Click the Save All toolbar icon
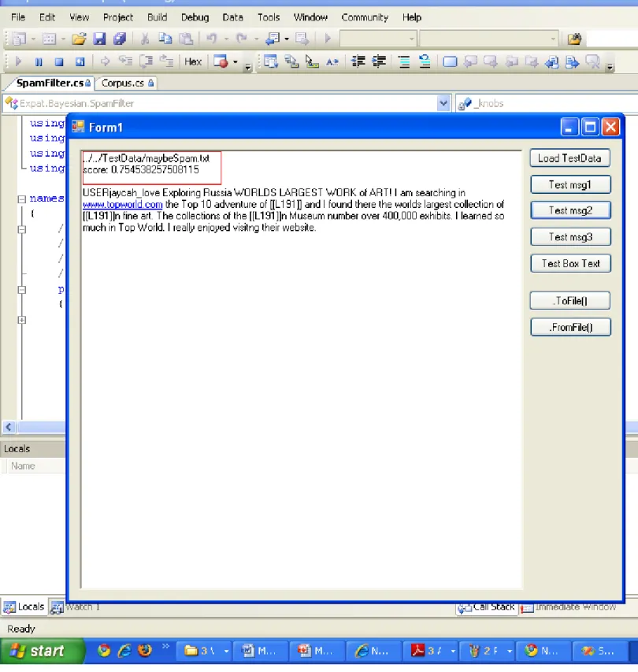The height and width of the screenshot is (672, 638). pyautogui.click(x=120, y=39)
